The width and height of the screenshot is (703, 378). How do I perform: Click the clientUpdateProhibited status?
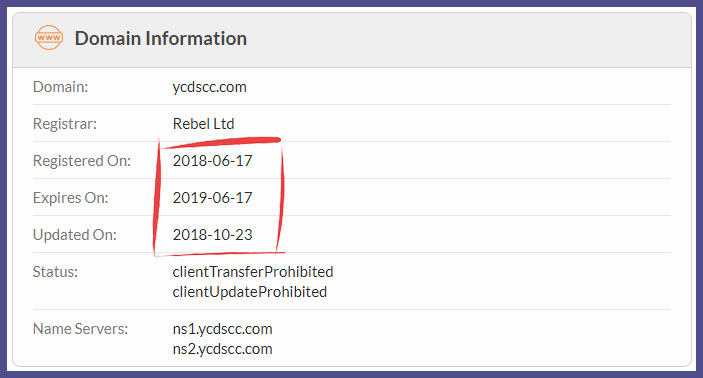(250, 292)
